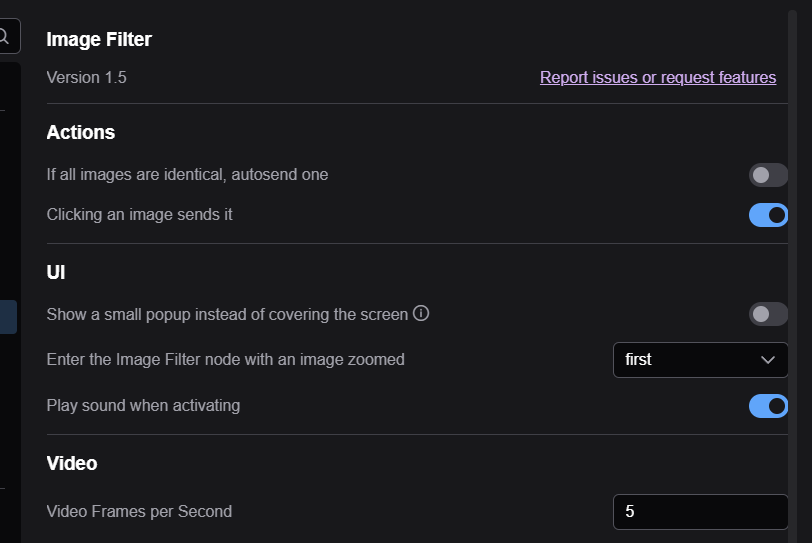Viewport: 812px width, 543px height.
Task: Click the 'Enter the Image Filter node' label
Action: pyautogui.click(x=225, y=359)
